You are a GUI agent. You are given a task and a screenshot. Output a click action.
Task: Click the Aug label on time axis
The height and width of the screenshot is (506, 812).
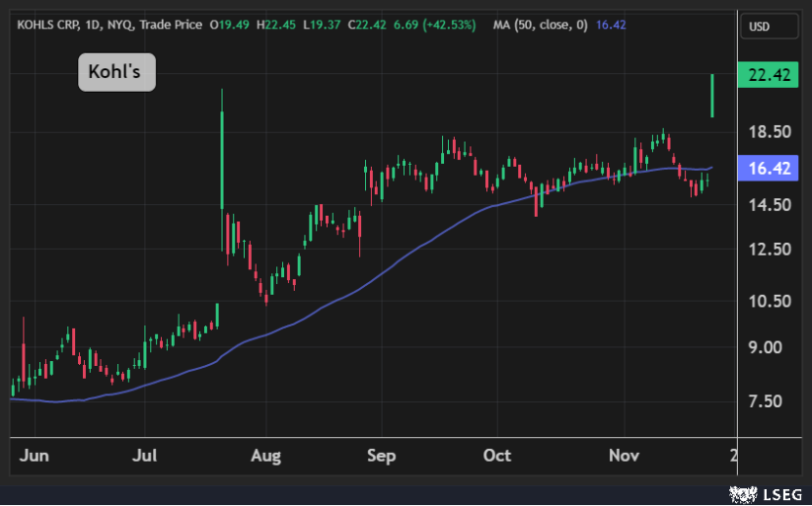point(265,455)
